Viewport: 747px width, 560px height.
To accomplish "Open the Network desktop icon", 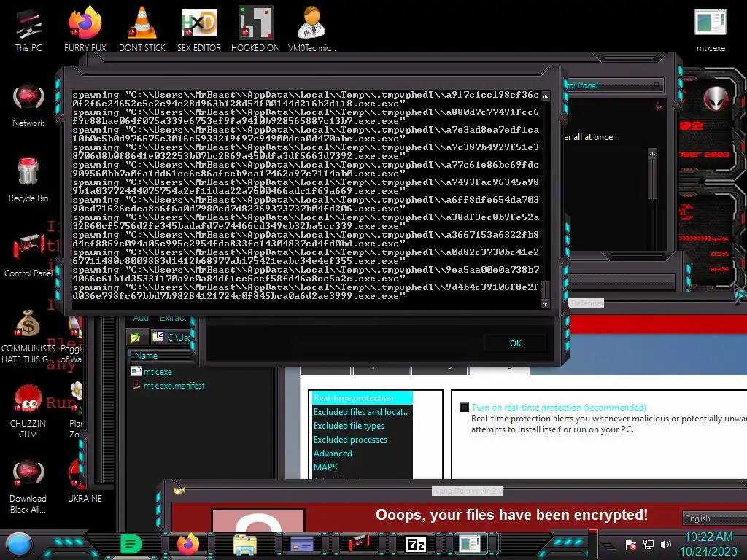I will (28, 106).
